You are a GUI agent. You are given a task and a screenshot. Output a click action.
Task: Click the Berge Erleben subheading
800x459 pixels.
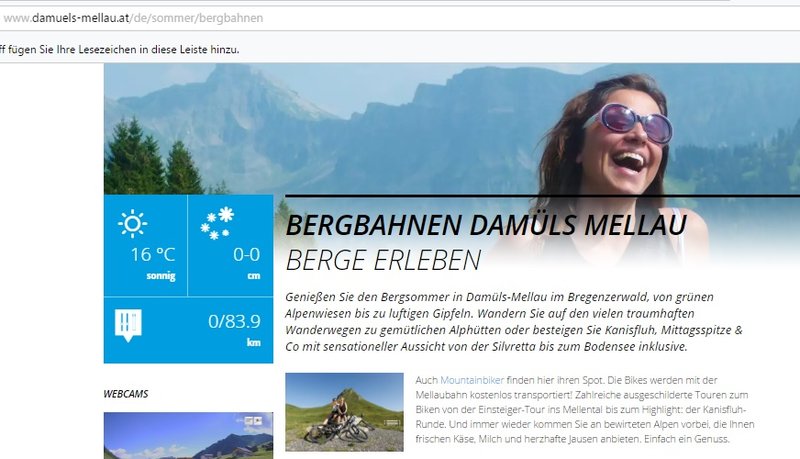tap(383, 260)
